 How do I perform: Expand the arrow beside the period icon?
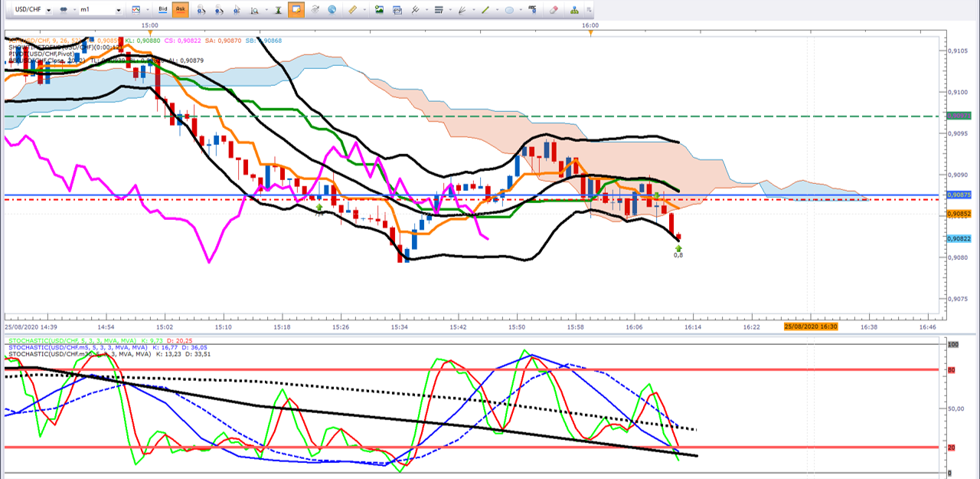point(74,11)
